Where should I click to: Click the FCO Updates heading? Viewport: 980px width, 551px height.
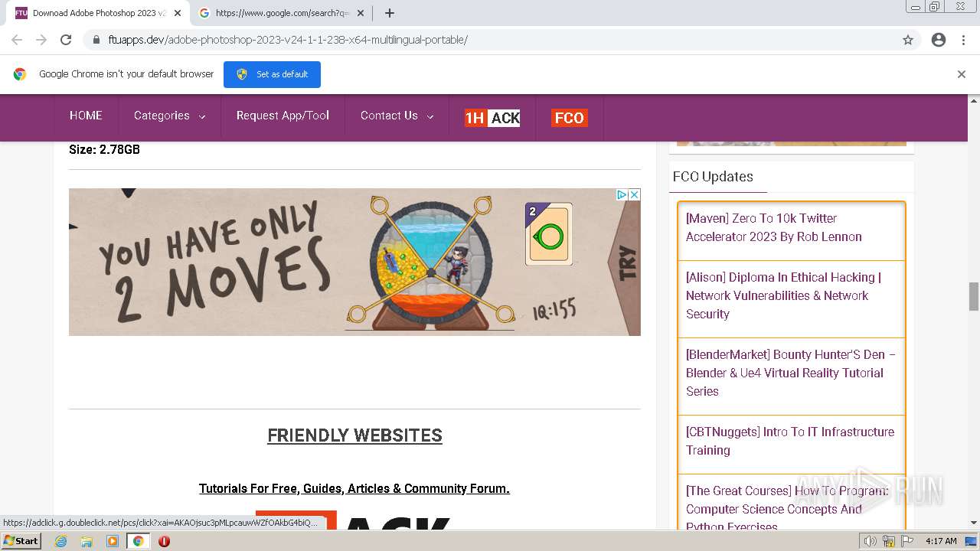click(713, 176)
